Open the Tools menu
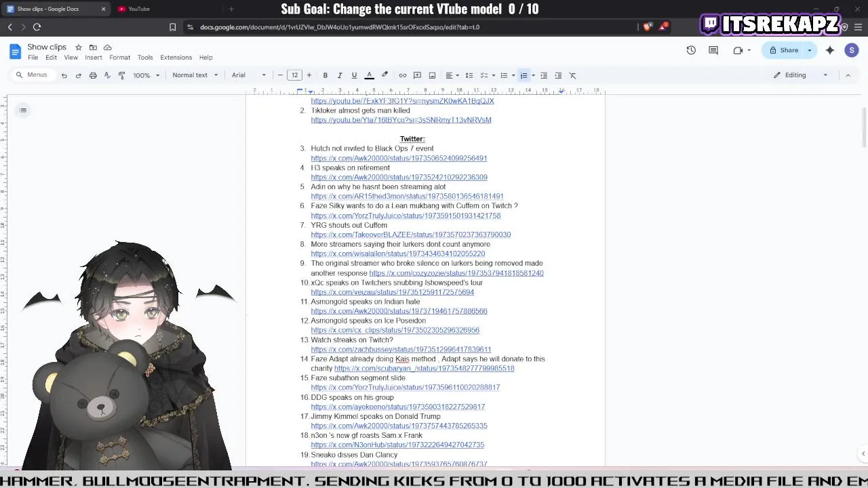 (x=145, y=58)
